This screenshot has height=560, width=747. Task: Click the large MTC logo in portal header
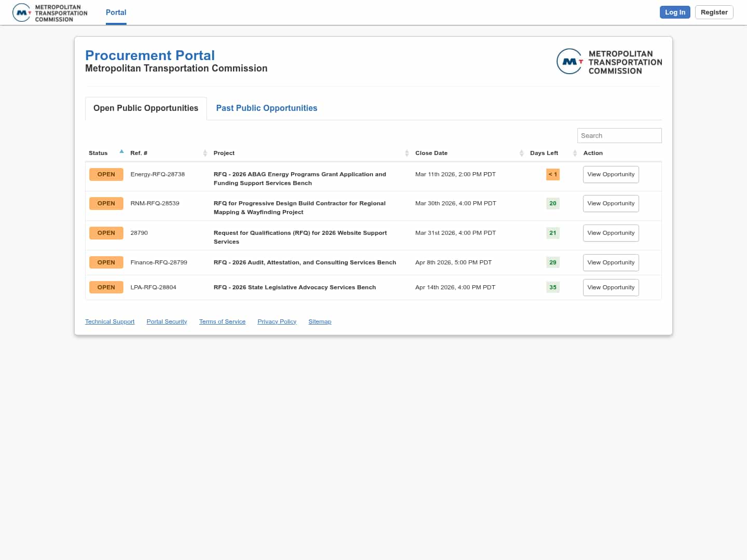[609, 62]
